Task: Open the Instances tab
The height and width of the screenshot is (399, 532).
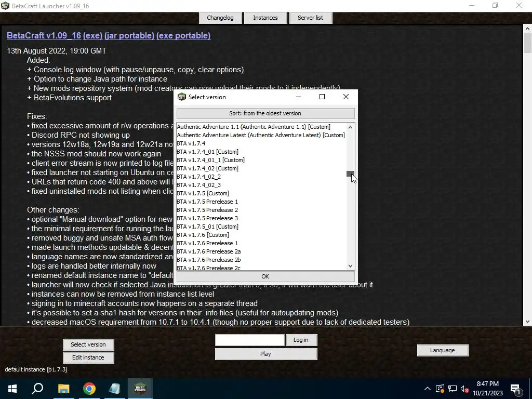Action: (x=265, y=18)
